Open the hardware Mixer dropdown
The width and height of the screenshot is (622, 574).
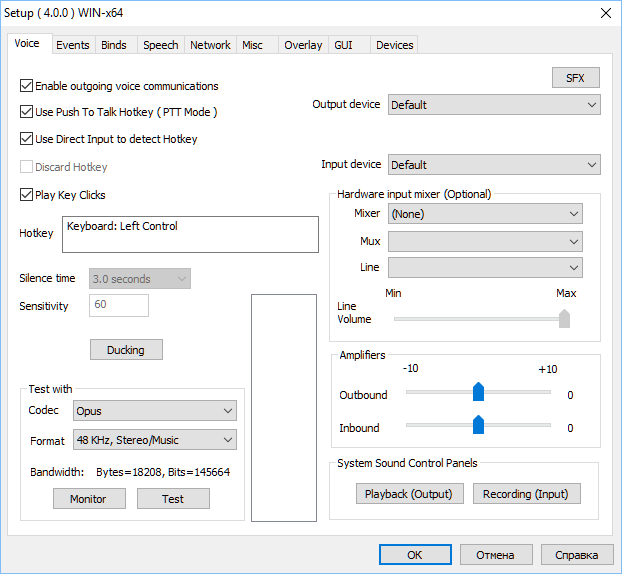485,214
